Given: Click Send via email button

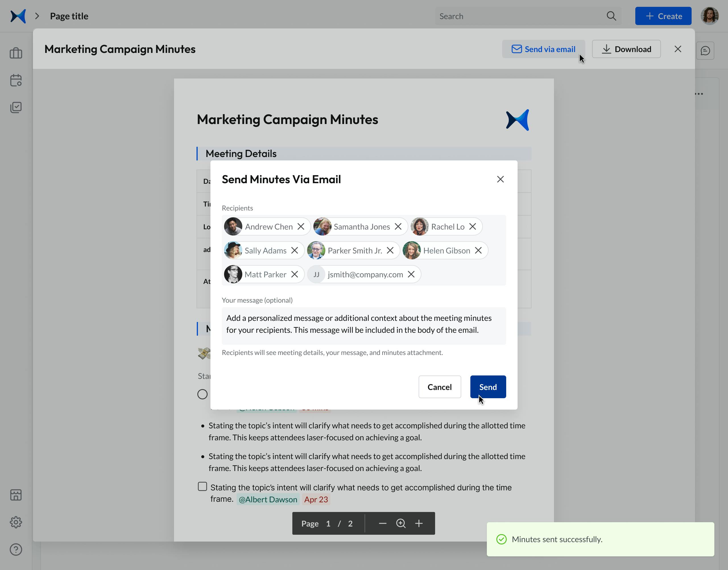Looking at the screenshot, I should coord(543,49).
